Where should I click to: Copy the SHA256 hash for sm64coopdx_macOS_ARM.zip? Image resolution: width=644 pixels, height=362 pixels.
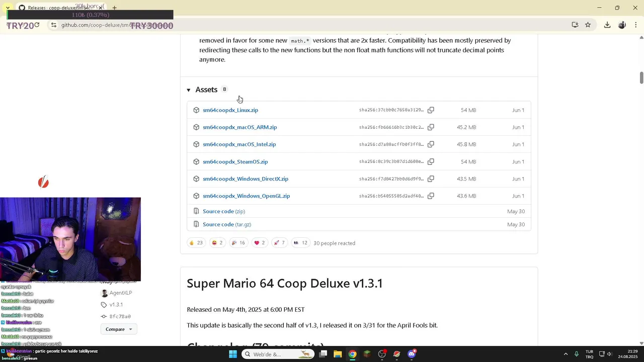tap(431, 127)
